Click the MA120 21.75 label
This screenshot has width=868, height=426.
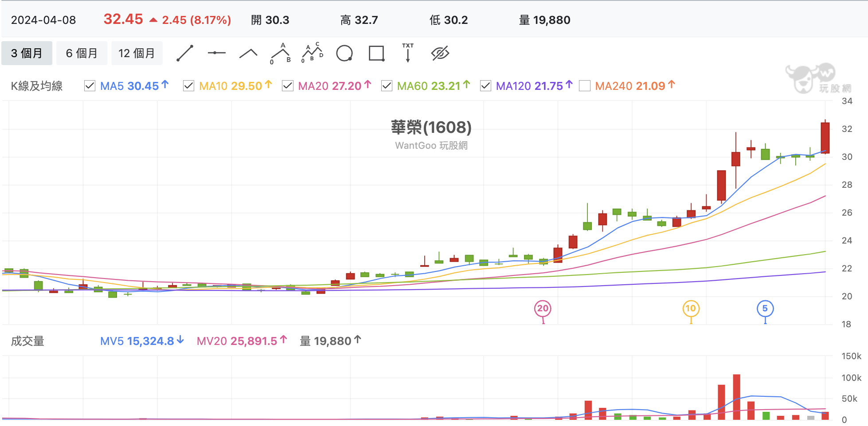[534, 86]
